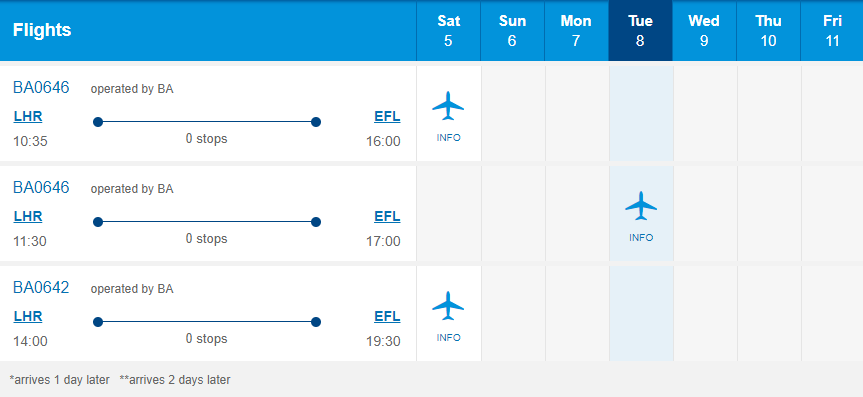The image size is (863, 397).
Task: Choose the Thu 10 day tab
Action: point(768,31)
